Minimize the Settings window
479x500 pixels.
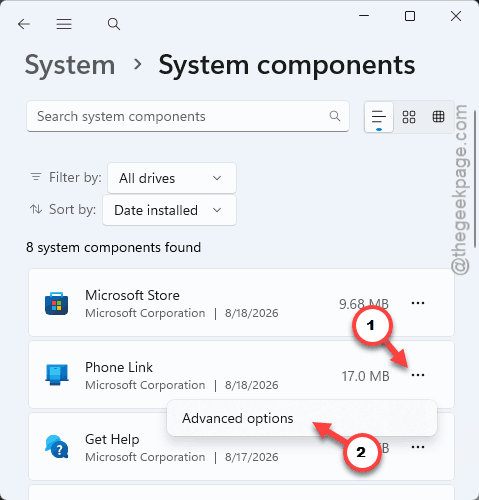364,16
